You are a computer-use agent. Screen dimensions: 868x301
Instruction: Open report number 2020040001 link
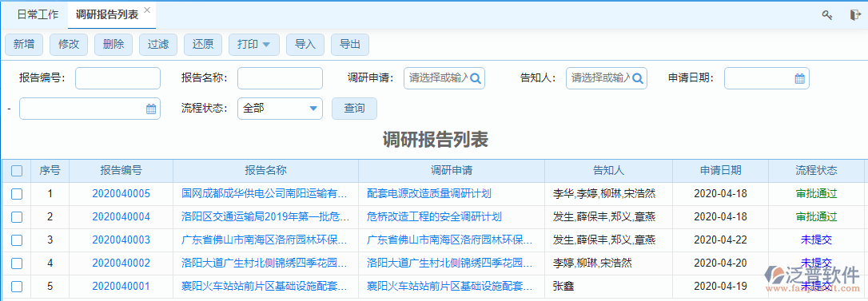(x=121, y=287)
